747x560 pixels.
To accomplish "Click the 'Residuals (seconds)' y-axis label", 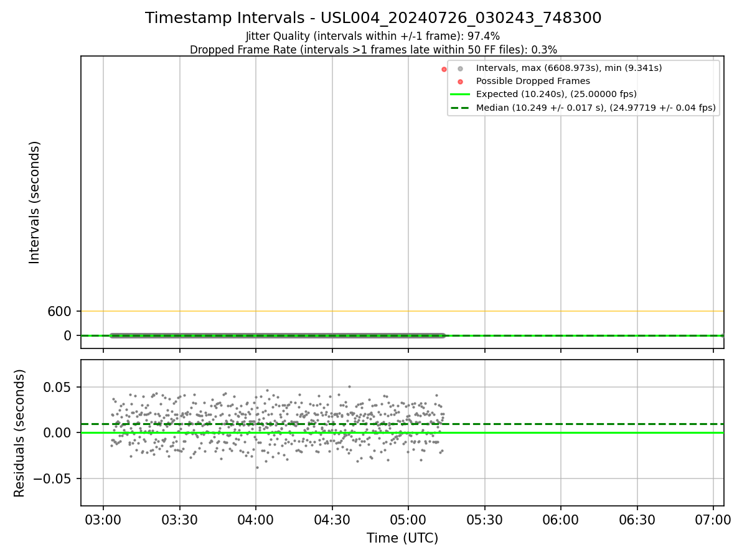I will (20, 433).
